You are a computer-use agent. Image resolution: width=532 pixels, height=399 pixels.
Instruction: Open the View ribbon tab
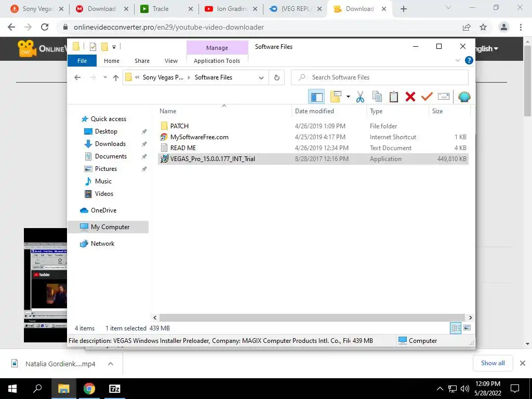171,61
